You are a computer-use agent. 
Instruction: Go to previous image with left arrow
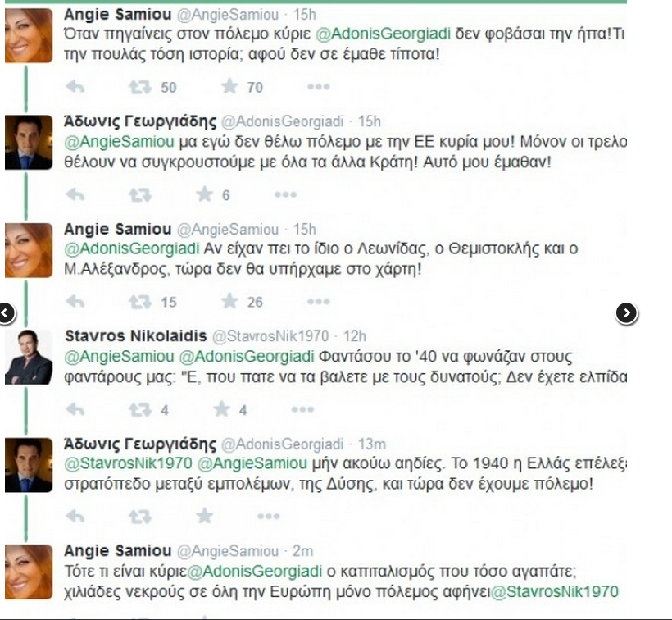coord(7,312)
